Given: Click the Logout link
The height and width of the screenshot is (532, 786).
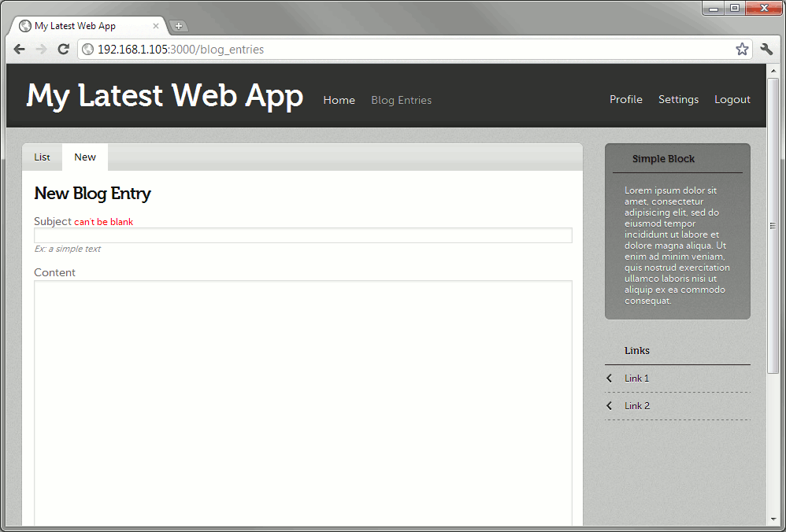Looking at the screenshot, I should (732, 100).
